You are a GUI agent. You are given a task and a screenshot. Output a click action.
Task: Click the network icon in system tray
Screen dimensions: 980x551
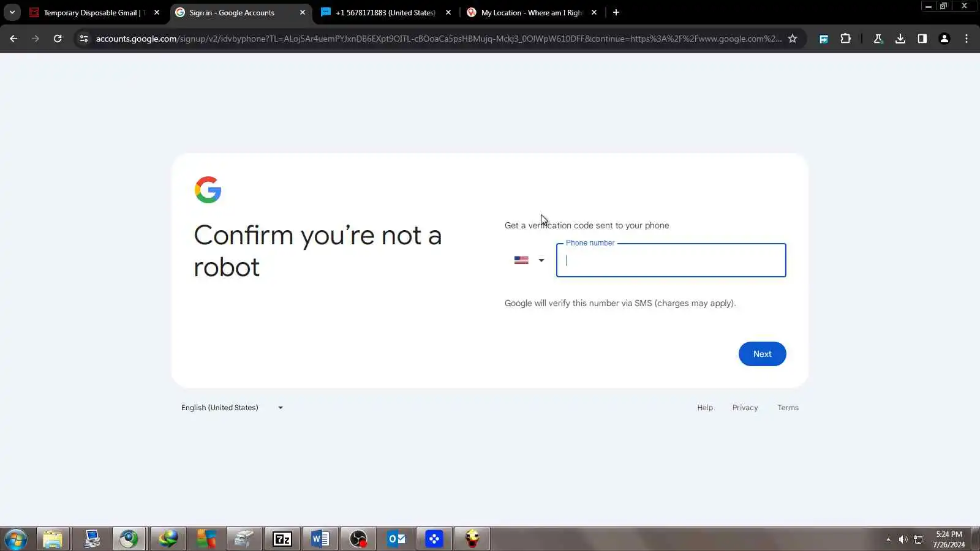coord(918,539)
